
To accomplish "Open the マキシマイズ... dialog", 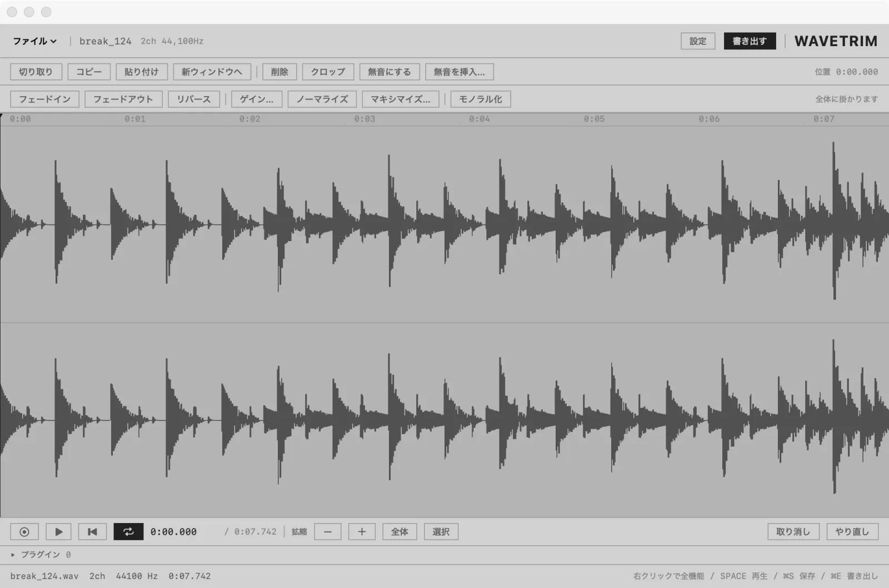I will [401, 99].
